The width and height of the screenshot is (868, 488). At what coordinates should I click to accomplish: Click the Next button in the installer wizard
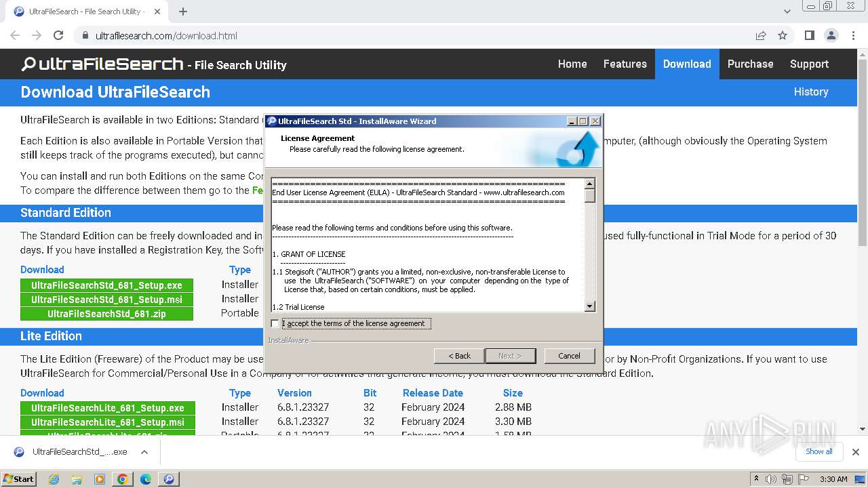510,356
